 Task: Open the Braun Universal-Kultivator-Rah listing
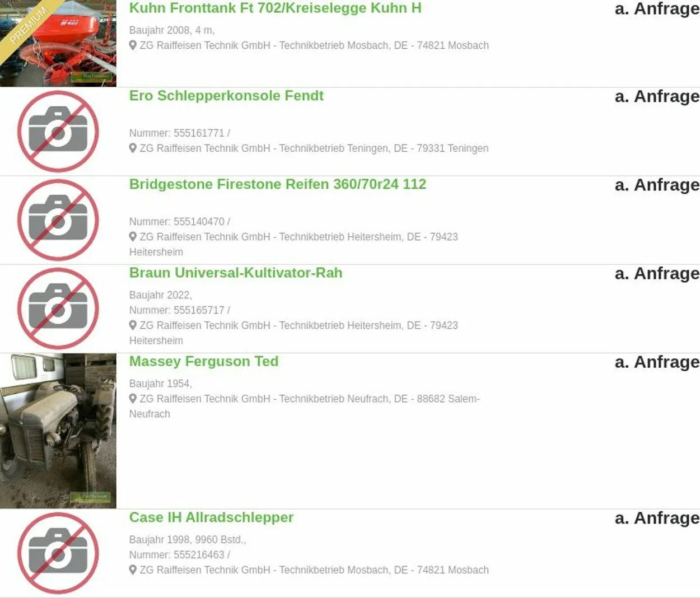pos(236,273)
